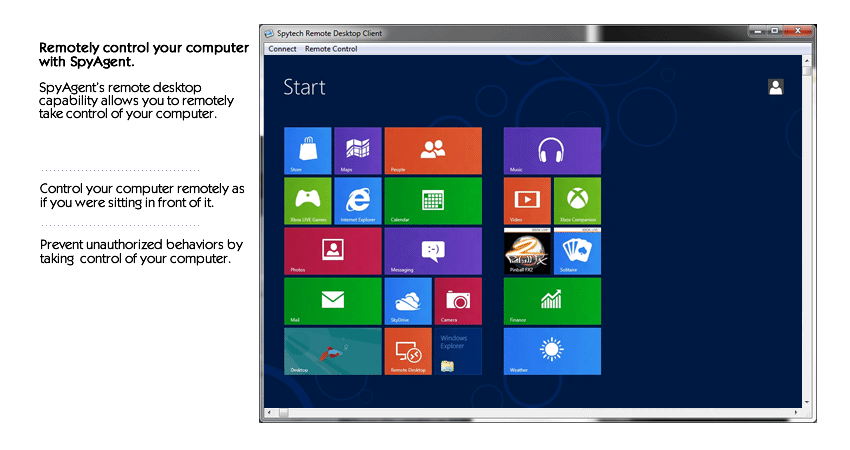850x450 pixels.
Task: Open the Camera tile
Action: point(458,301)
